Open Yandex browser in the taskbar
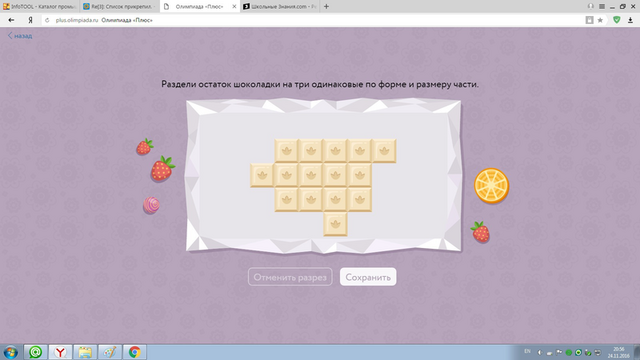This screenshot has height=360, width=640. (60, 352)
